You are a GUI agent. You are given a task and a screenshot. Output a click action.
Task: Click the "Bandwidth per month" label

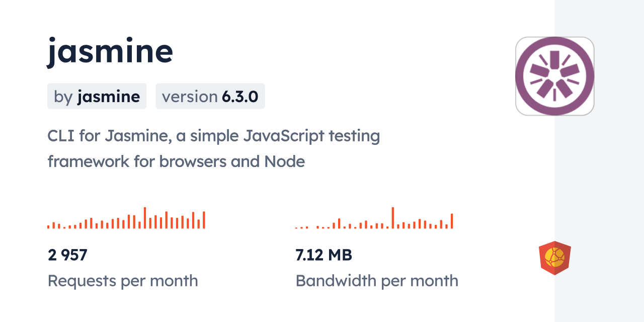click(x=377, y=281)
